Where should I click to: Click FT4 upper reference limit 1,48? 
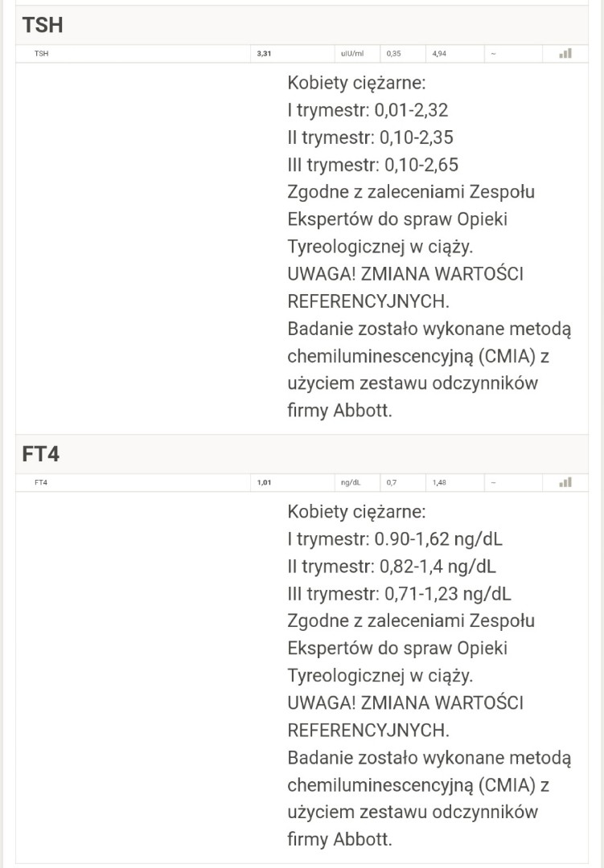(x=439, y=483)
